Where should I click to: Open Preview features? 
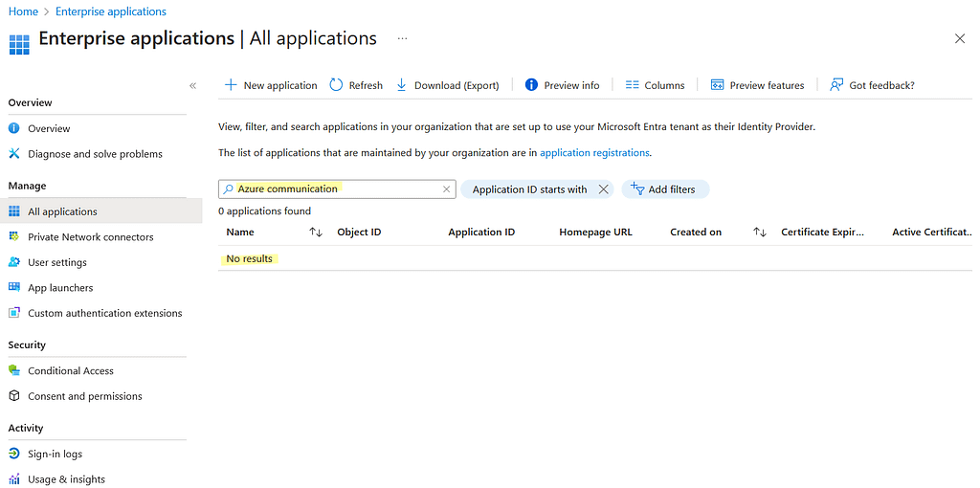coord(757,85)
